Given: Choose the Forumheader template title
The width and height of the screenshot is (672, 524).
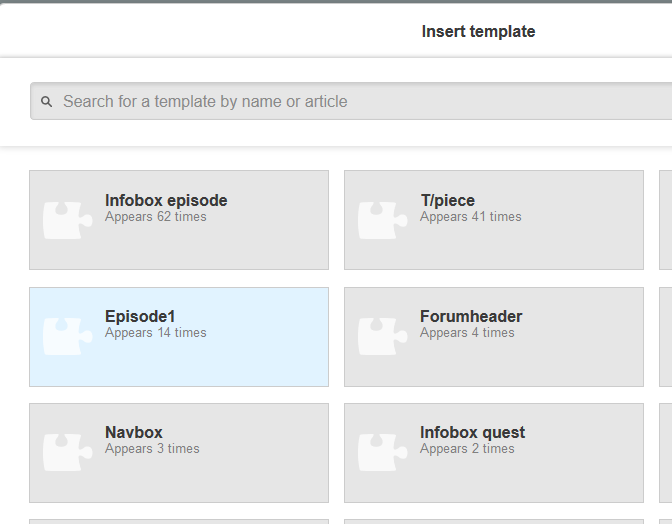Looking at the screenshot, I should (471, 316).
